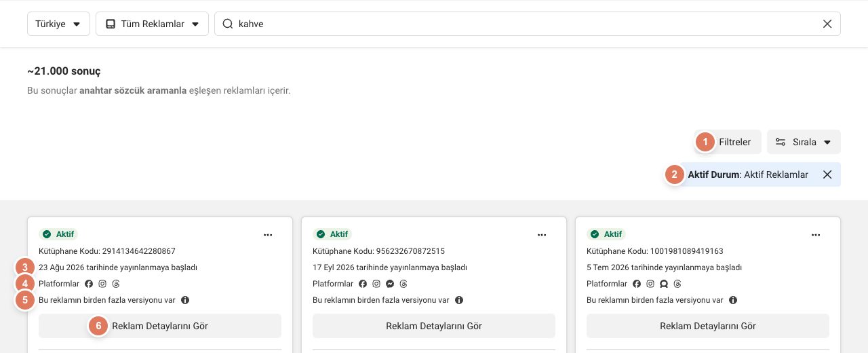
Task: Click Aktif status badge on ad 2914134642280867
Action: pos(58,234)
